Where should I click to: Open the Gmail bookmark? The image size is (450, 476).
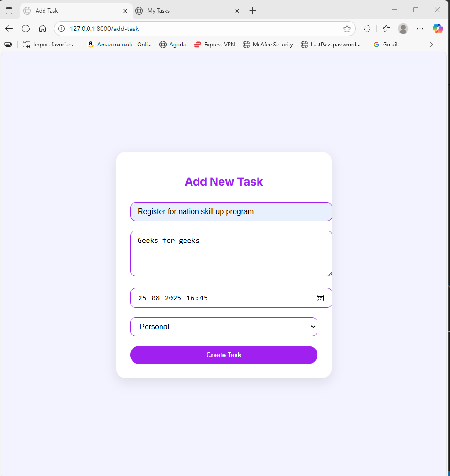[385, 45]
